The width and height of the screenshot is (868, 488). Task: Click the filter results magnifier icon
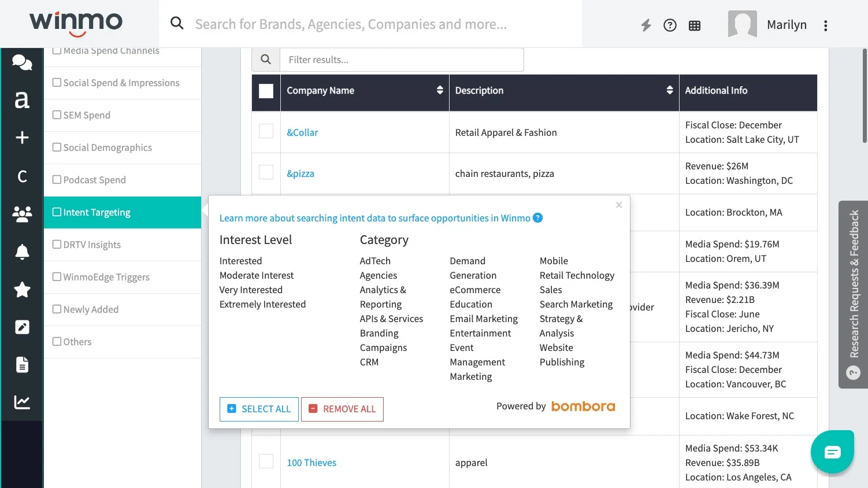266,60
